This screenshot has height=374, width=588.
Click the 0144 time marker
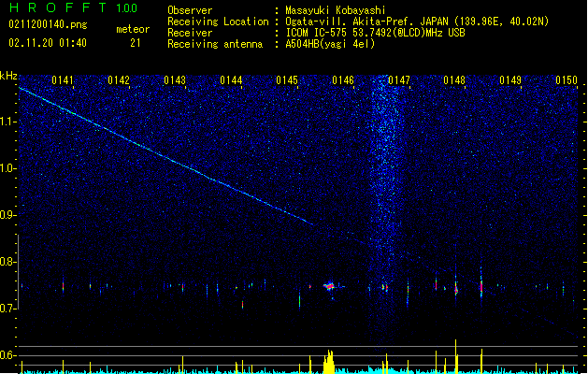(231, 80)
